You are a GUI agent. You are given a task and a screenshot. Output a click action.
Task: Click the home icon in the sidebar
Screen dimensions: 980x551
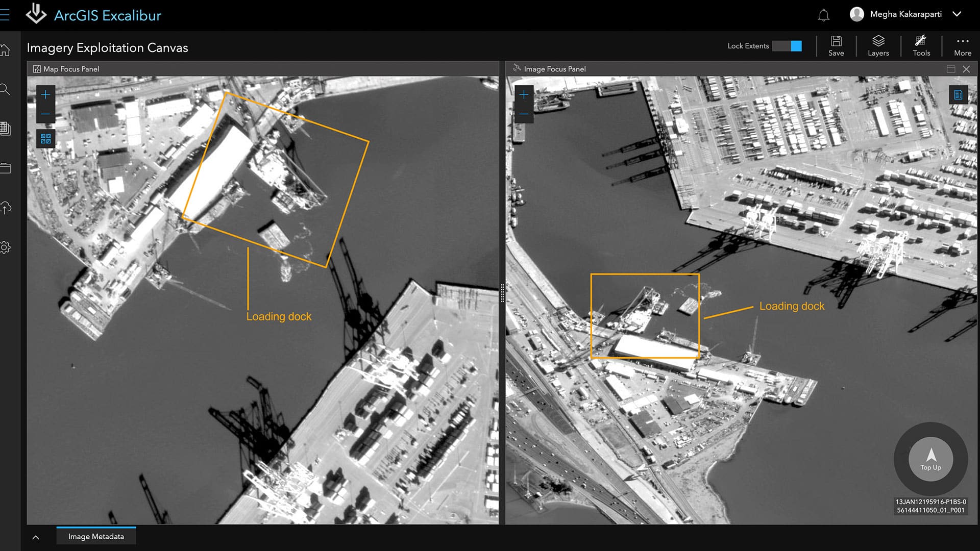point(5,50)
